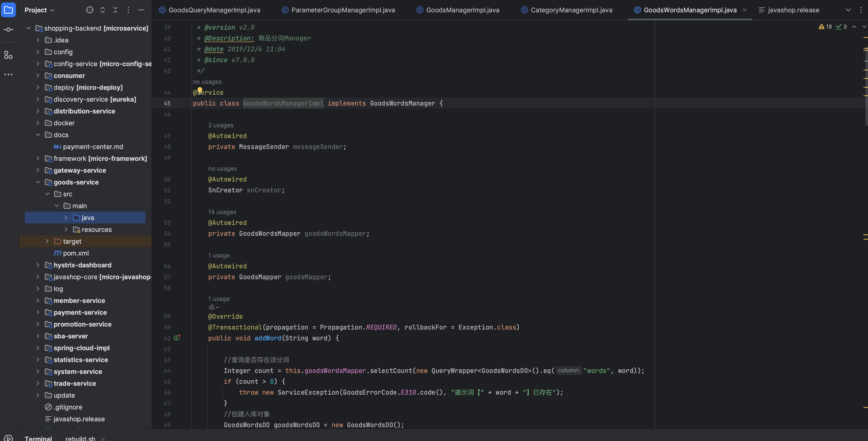Select the statistics-service module
The width and height of the screenshot is (868, 441).
click(80, 359)
